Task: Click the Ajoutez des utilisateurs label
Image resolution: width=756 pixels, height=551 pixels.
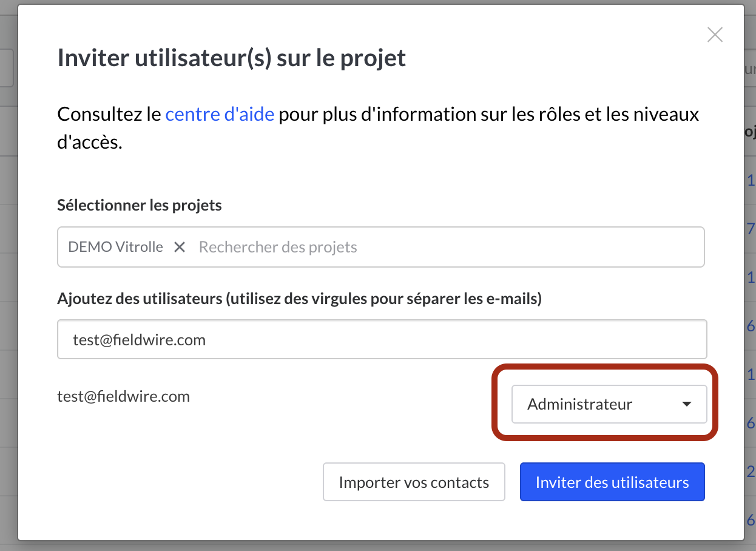Action: point(299,299)
